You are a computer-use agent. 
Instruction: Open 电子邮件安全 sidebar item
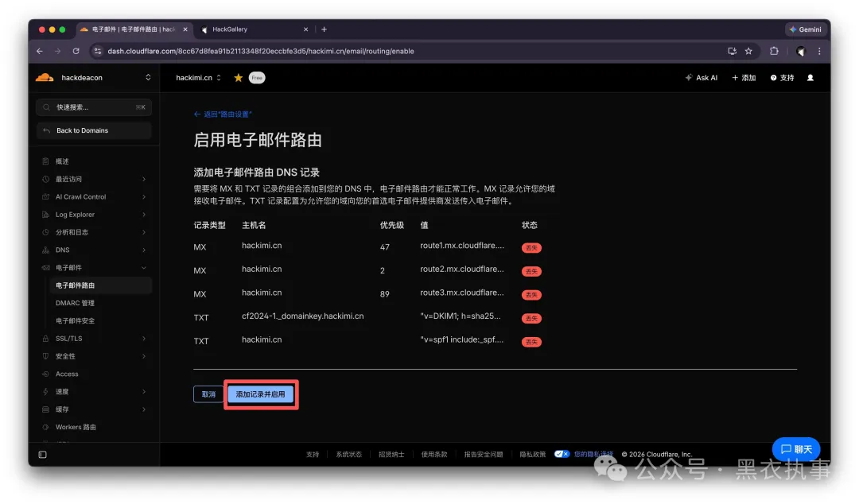point(75,321)
